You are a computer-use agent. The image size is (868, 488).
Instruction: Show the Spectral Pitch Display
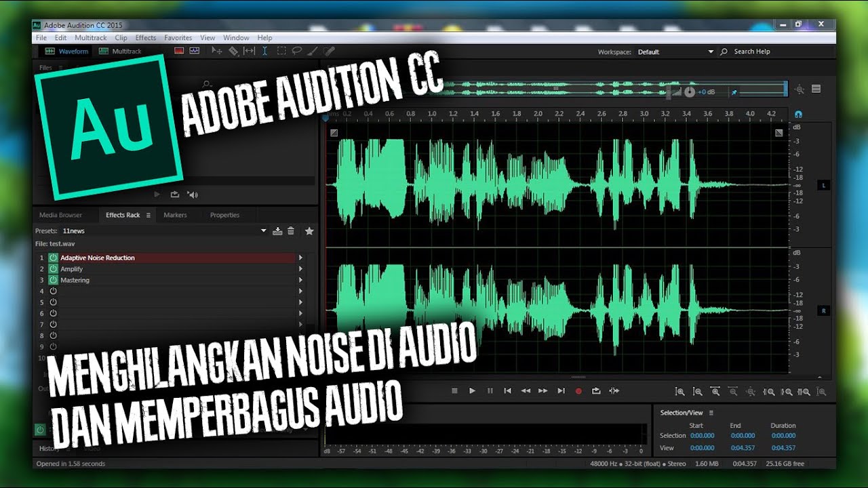click(195, 51)
